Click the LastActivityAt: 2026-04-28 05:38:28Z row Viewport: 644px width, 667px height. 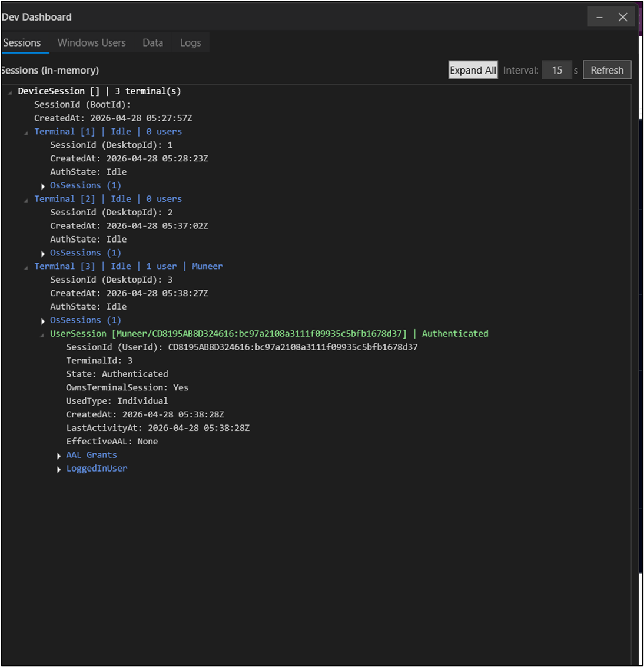[x=158, y=428]
